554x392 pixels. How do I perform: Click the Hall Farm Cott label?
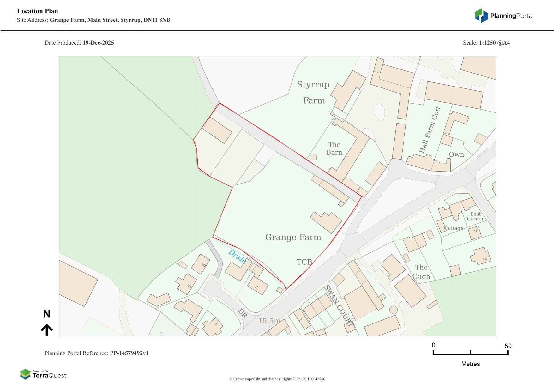pos(430,130)
